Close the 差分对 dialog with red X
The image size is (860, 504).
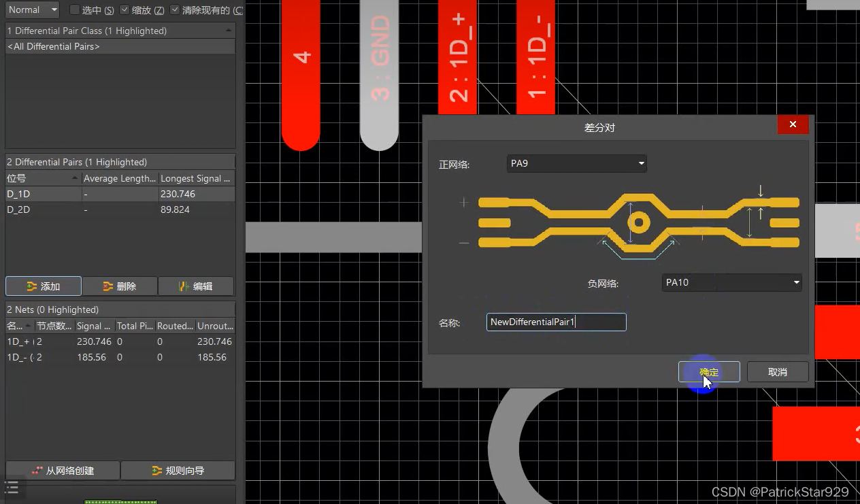pos(793,124)
